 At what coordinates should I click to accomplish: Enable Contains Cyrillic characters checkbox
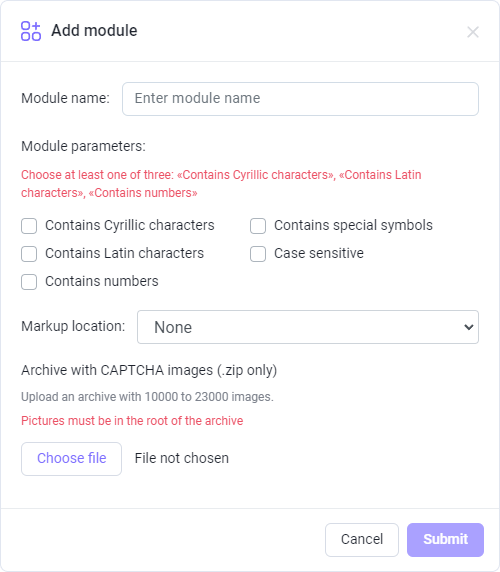click(x=29, y=226)
